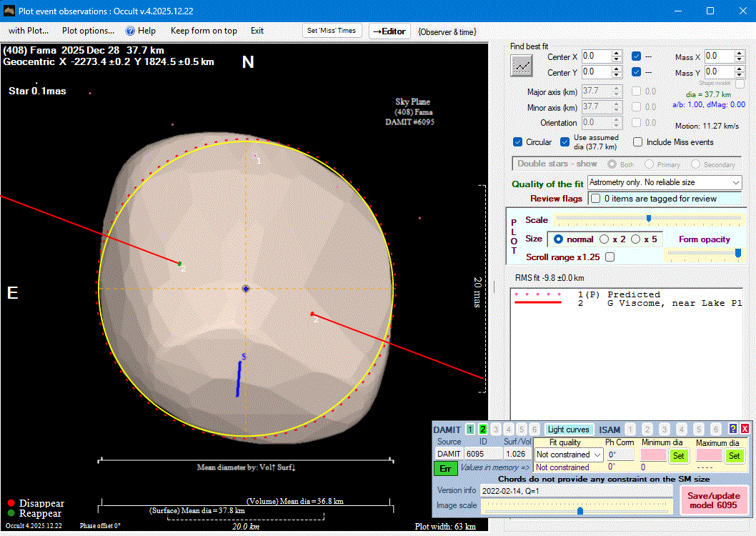Click the Center X input field
Viewport: 756px width, 536px height.
[596, 56]
